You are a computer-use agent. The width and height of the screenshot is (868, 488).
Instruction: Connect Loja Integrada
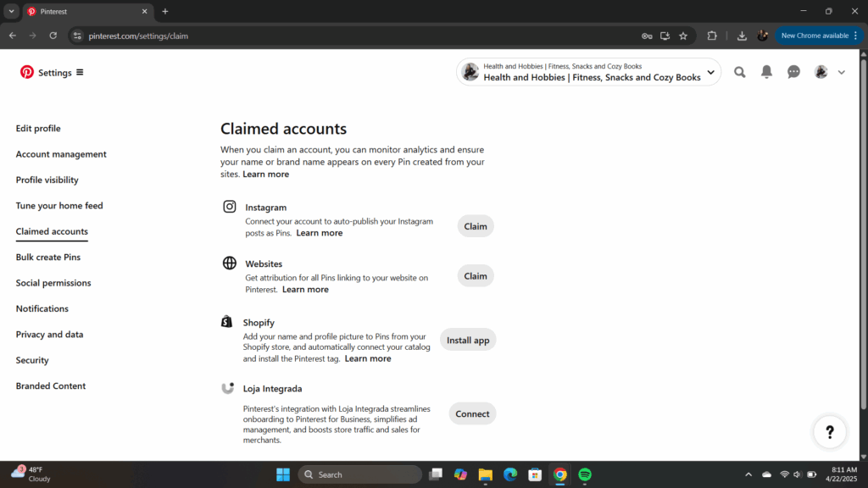click(472, 413)
